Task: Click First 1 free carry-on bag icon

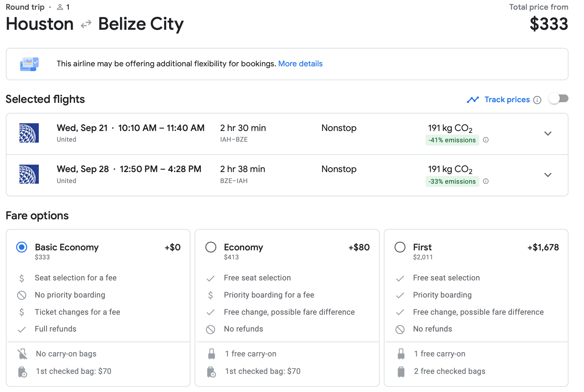Action: click(401, 354)
